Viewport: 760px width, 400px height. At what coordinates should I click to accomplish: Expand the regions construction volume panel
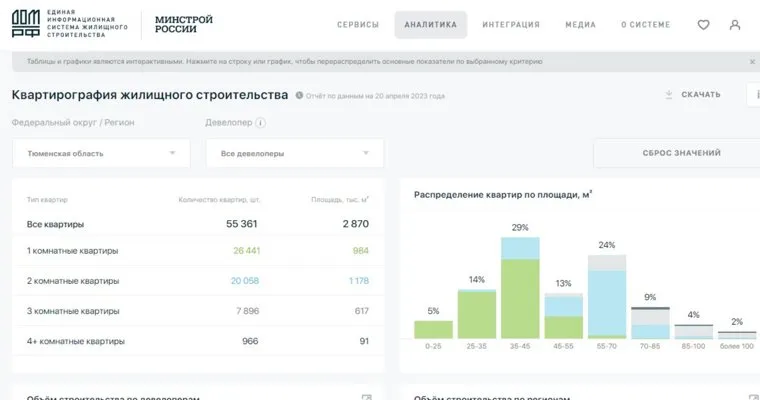click(752, 397)
